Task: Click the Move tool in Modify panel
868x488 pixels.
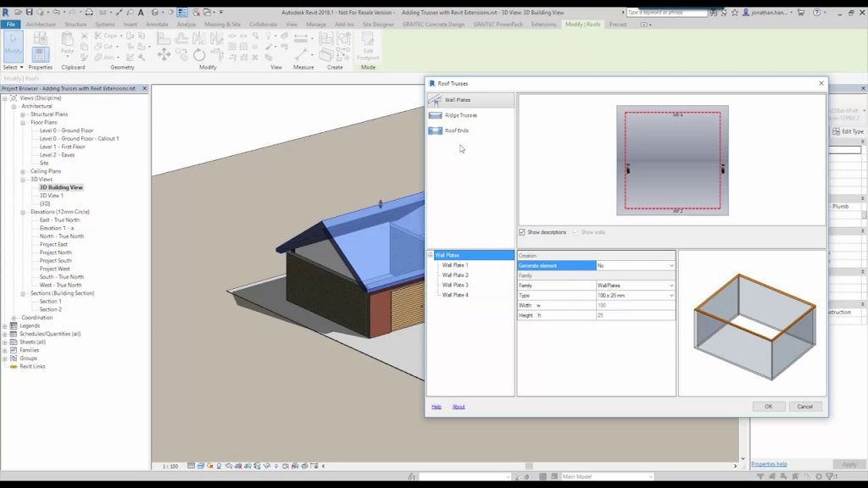Action: pos(164,54)
